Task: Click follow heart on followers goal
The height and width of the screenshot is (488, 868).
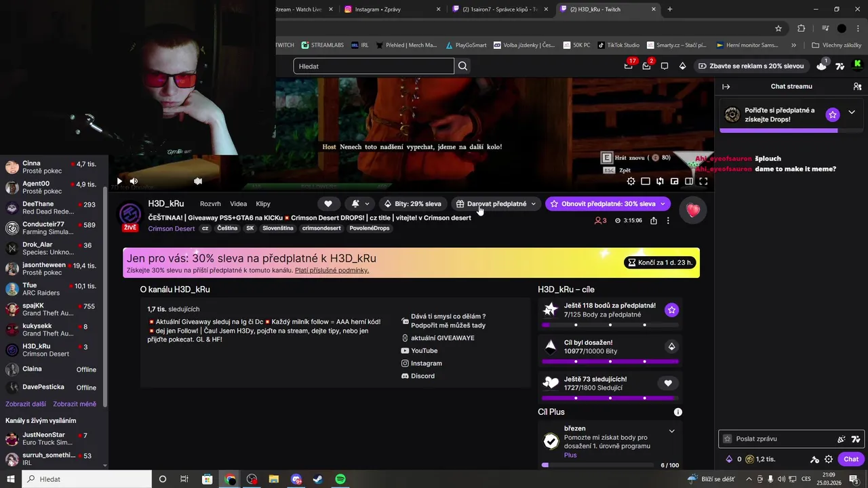Action: click(x=668, y=383)
